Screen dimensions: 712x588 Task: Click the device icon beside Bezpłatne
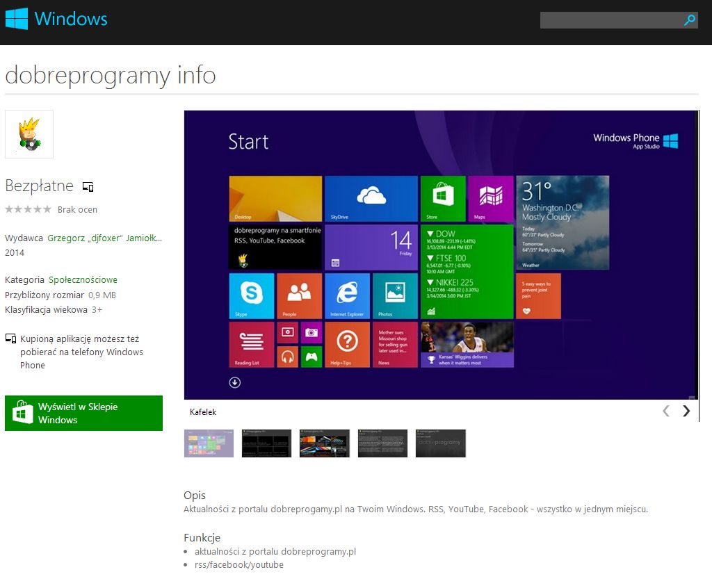point(88,186)
